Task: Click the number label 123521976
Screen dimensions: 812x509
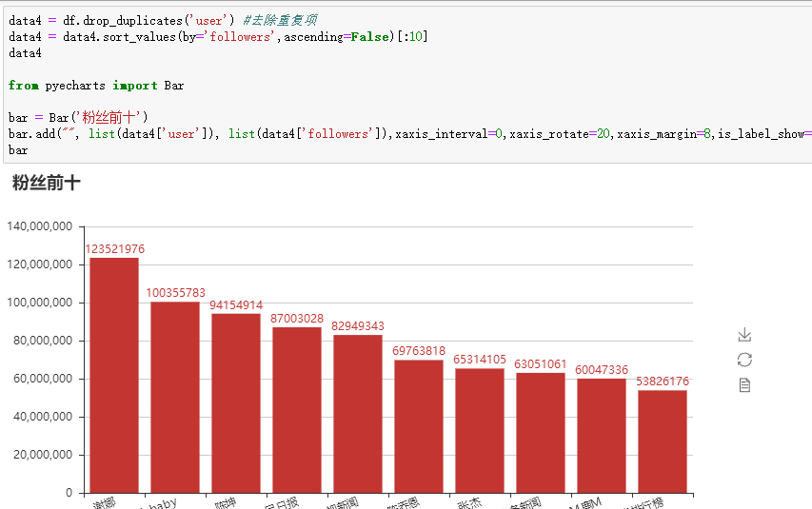Action: pos(115,249)
